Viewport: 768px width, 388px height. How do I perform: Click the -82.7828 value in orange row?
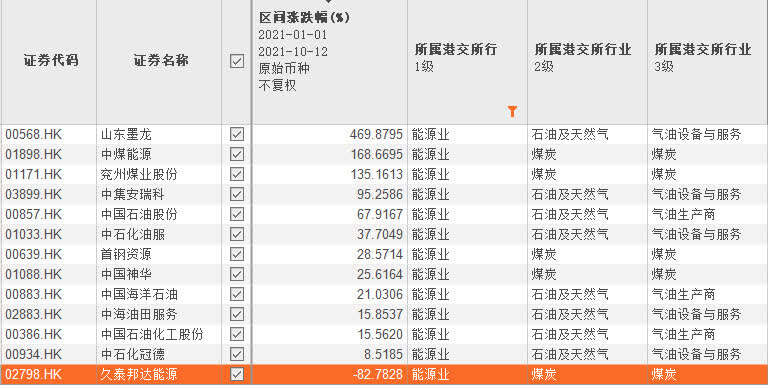(378, 374)
